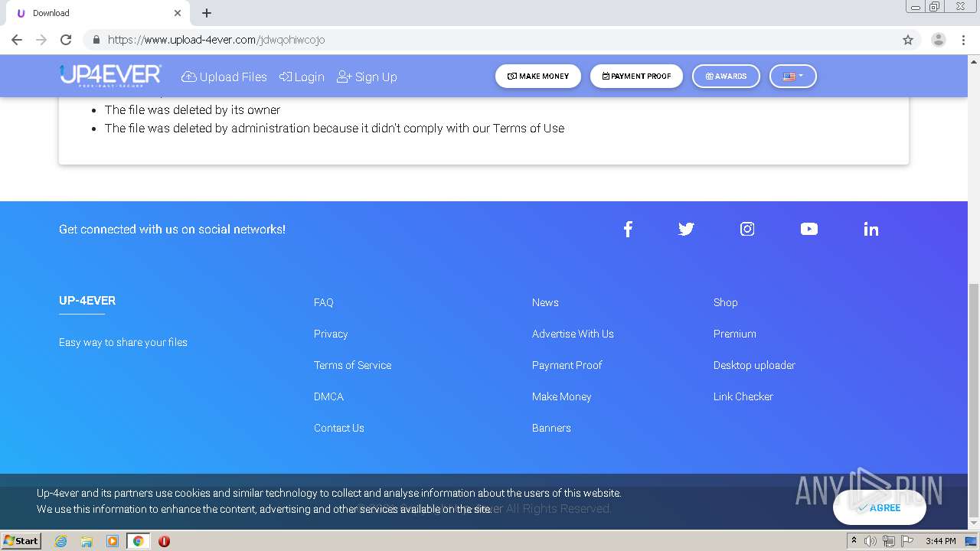Viewport: 980px width, 551px height.
Task: Accept cookies with AGREE button
Action: coord(880,507)
